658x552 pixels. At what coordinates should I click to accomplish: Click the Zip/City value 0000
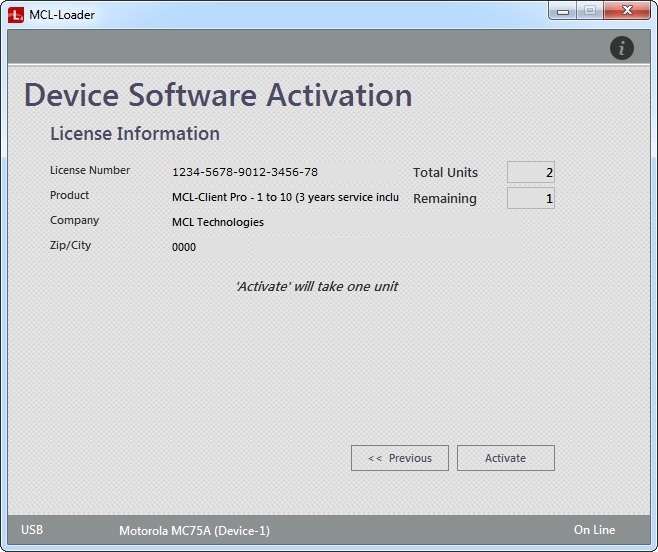pyautogui.click(x=184, y=247)
